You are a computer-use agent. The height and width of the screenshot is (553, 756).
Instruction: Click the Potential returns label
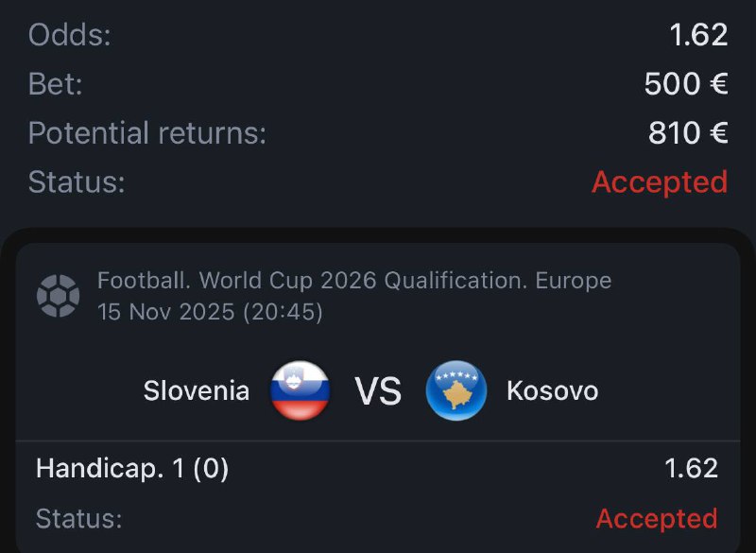[147, 133]
